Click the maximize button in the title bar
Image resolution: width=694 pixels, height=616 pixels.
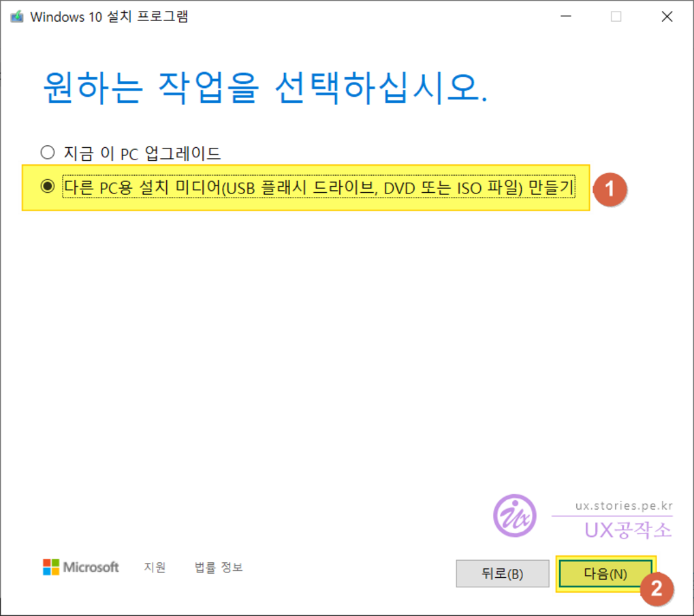point(616,16)
